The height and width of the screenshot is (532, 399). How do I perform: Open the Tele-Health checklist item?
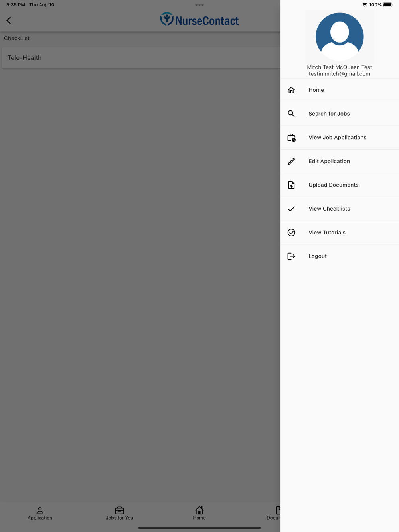[141, 58]
